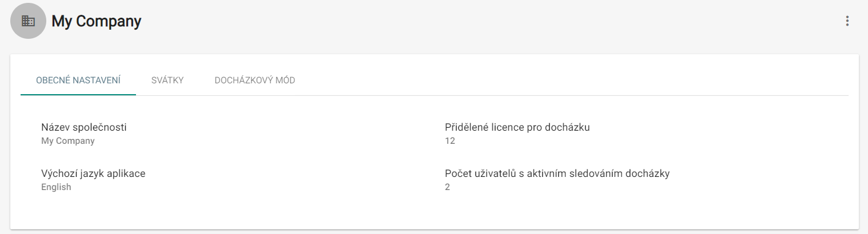Click the Počet uživatelů s aktivním sledováním label
Screen dimensions: 868x234
(x=557, y=174)
